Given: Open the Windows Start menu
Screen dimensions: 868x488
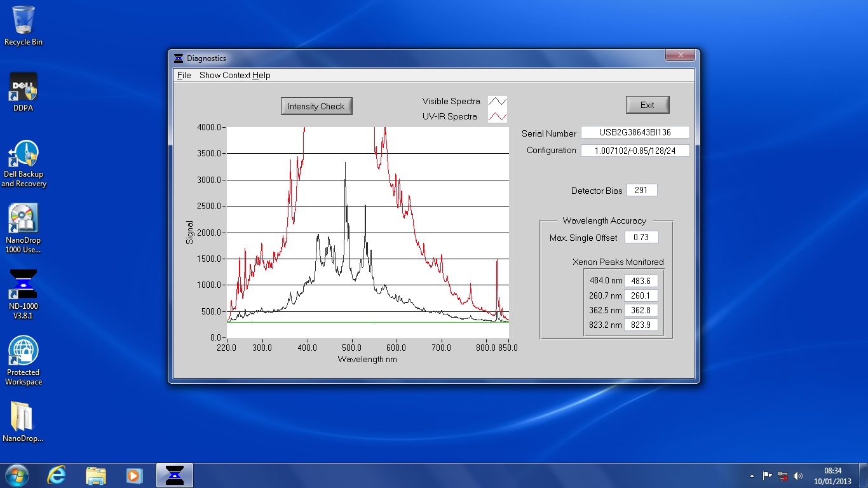Looking at the screenshot, I should (17, 475).
